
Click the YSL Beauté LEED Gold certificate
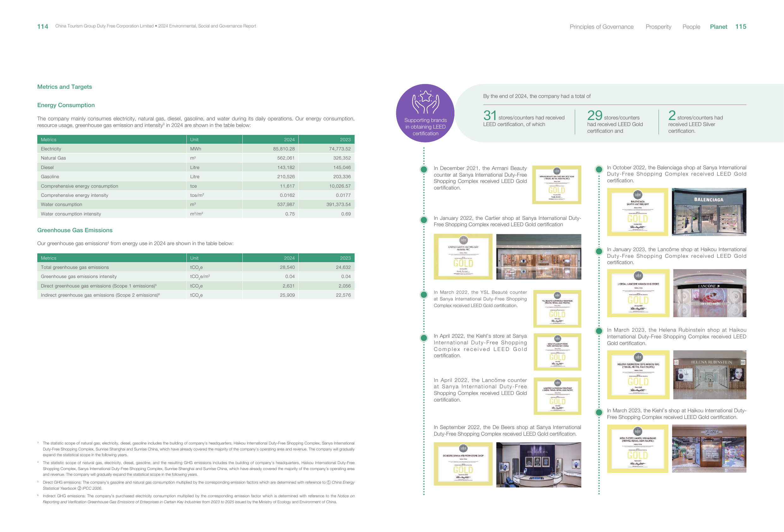(557, 309)
